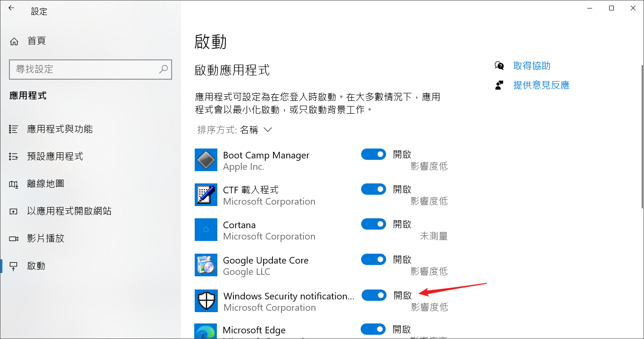Click the CTF 載入程式 app icon
The width and height of the screenshot is (644, 339).
point(206,195)
